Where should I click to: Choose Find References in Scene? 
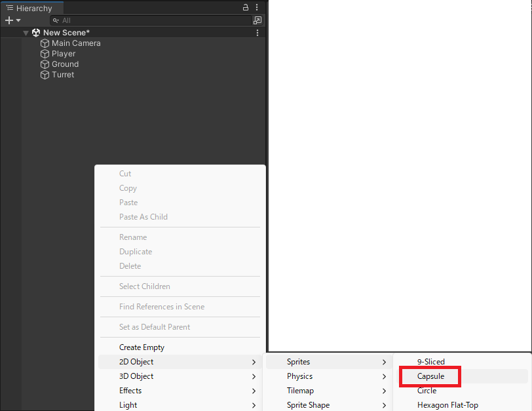(162, 307)
